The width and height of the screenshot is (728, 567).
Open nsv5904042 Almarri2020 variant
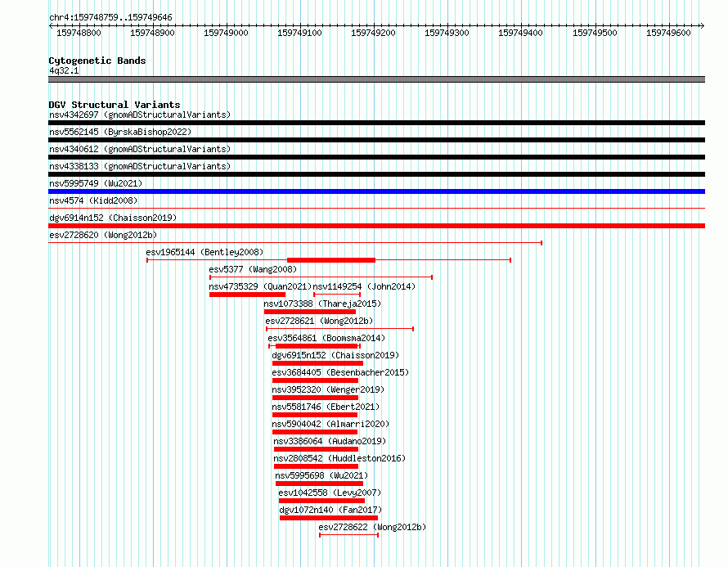pyautogui.click(x=330, y=424)
